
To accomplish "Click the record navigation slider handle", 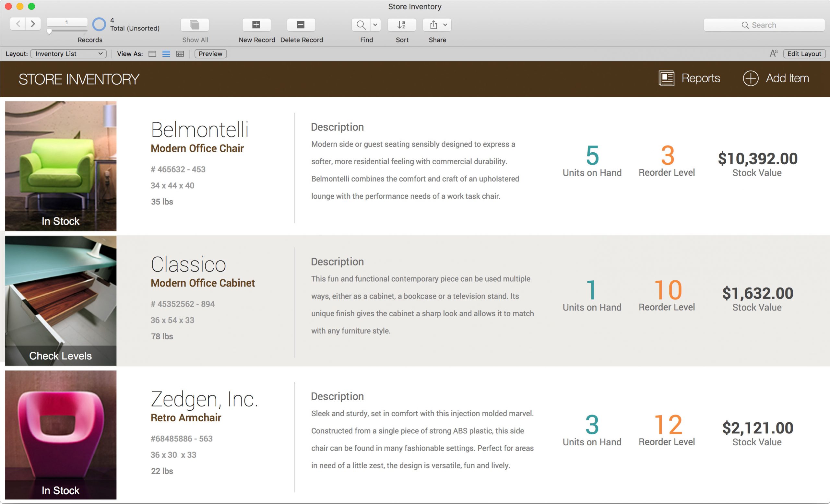I will pos(49,32).
